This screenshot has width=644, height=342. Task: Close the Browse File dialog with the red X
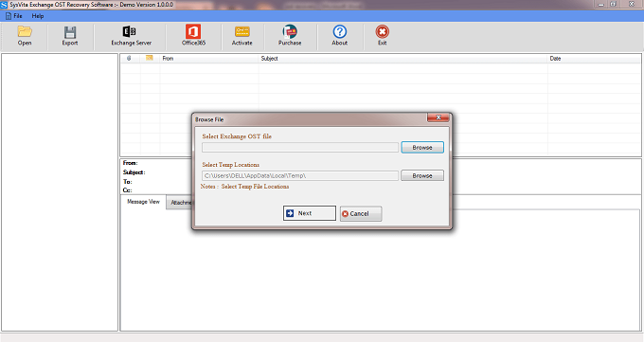click(438, 117)
